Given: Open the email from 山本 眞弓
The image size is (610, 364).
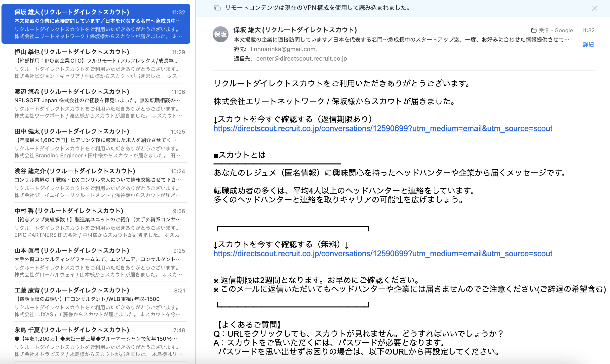Looking at the screenshot, I should click(96, 262).
